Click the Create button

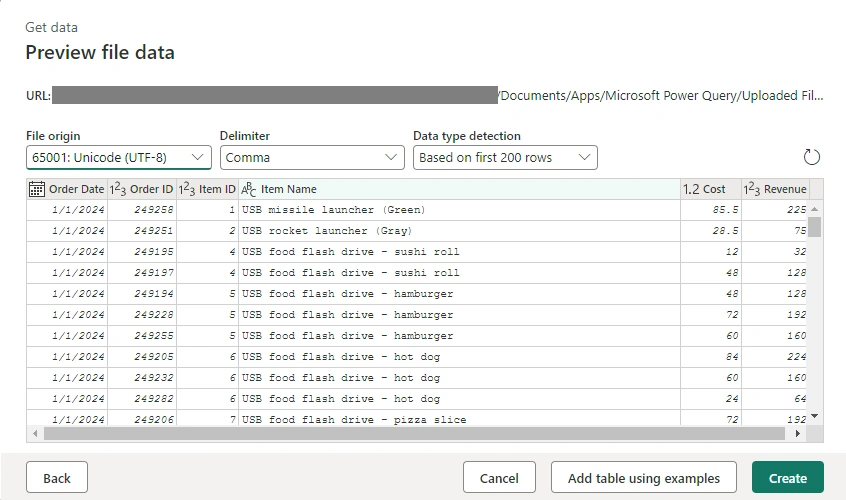click(788, 477)
